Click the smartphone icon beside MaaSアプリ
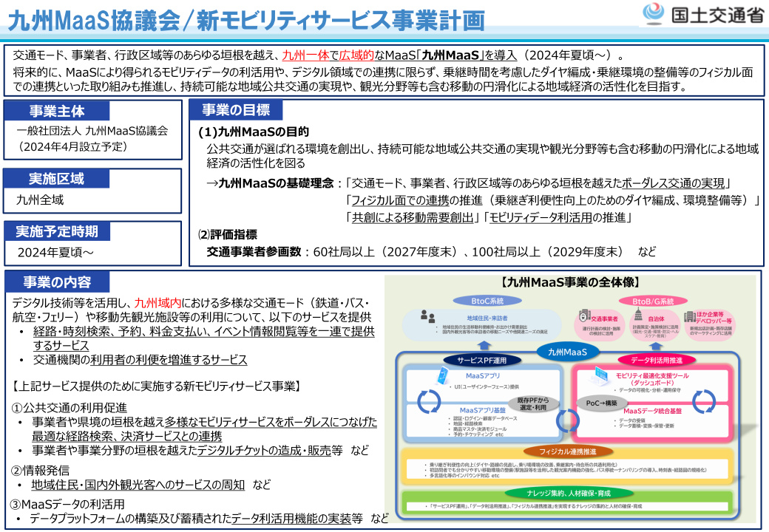The image size is (769, 532). coord(443,376)
